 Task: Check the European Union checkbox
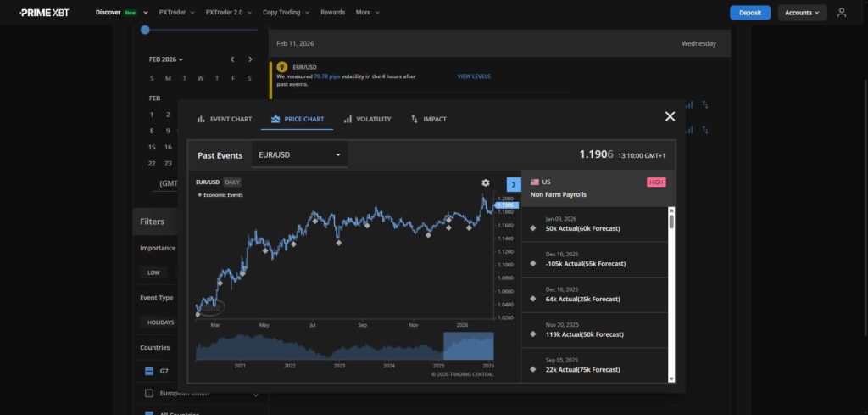tap(149, 394)
